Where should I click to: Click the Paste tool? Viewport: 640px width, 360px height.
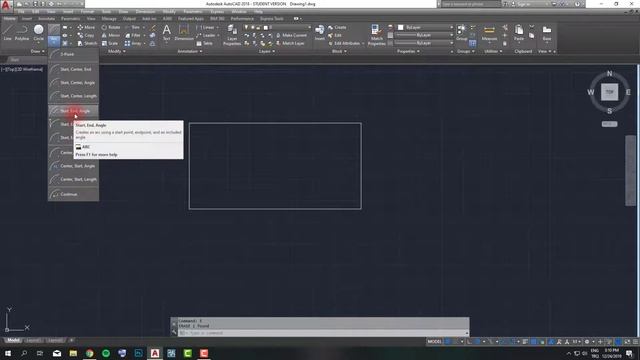tap(519, 33)
